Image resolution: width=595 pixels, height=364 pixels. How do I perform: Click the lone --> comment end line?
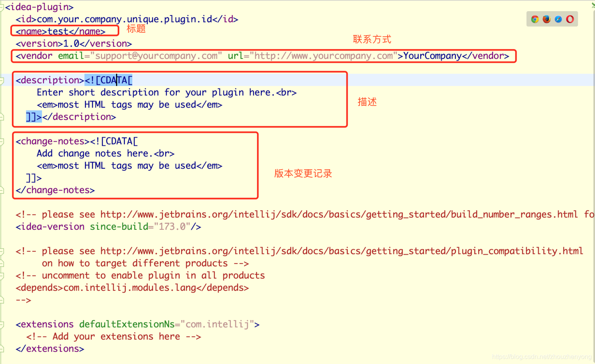click(x=23, y=300)
